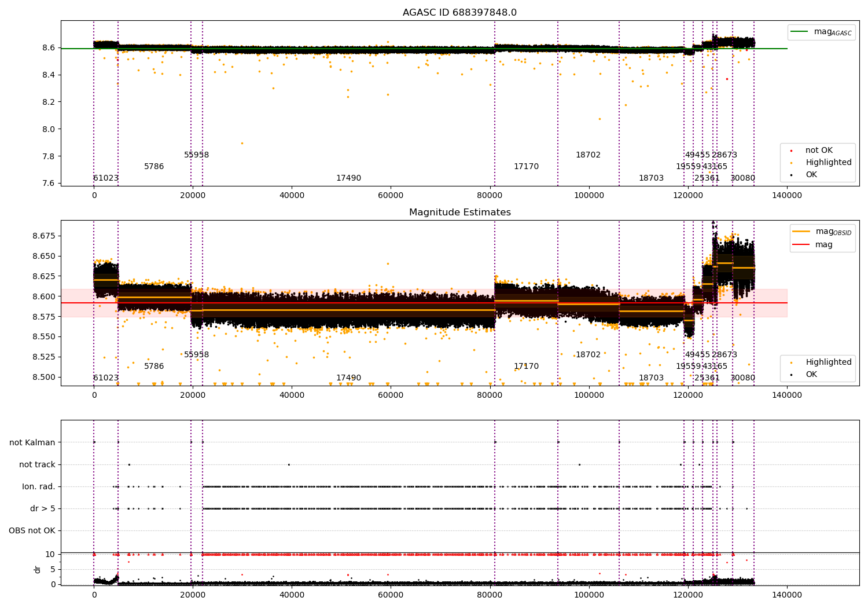Click x-axis tick 60000 under the top plot
Viewport: 868px width, 608px height.
391,196
